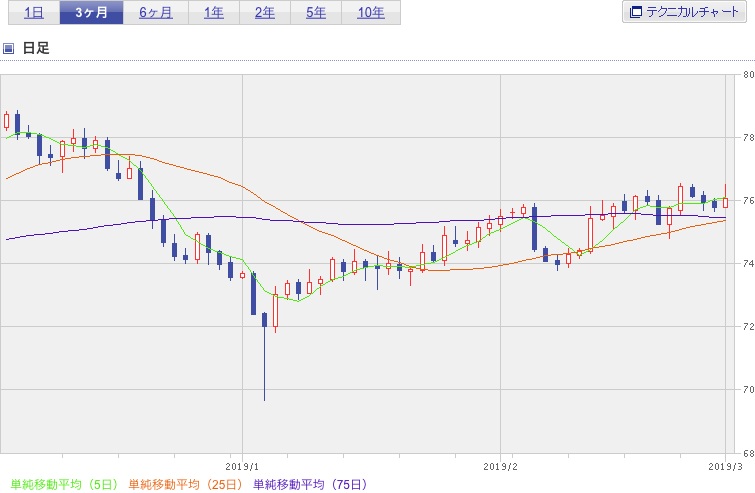The image size is (755, 493).
Task: View the 10年 chart period
Action: click(371, 13)
